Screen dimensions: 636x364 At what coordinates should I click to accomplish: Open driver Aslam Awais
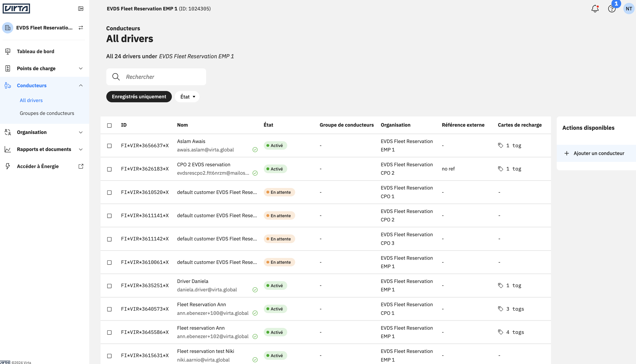pos(191,141)
